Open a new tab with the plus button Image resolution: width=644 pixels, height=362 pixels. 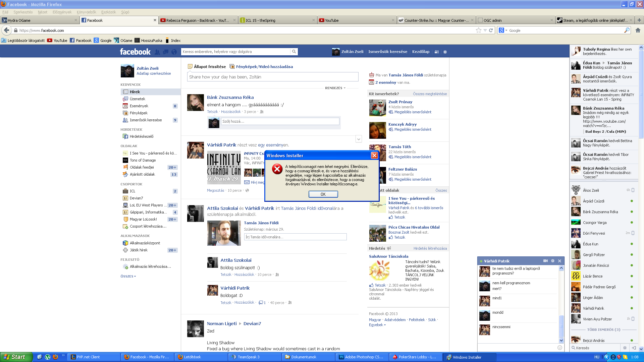point(639,20)
